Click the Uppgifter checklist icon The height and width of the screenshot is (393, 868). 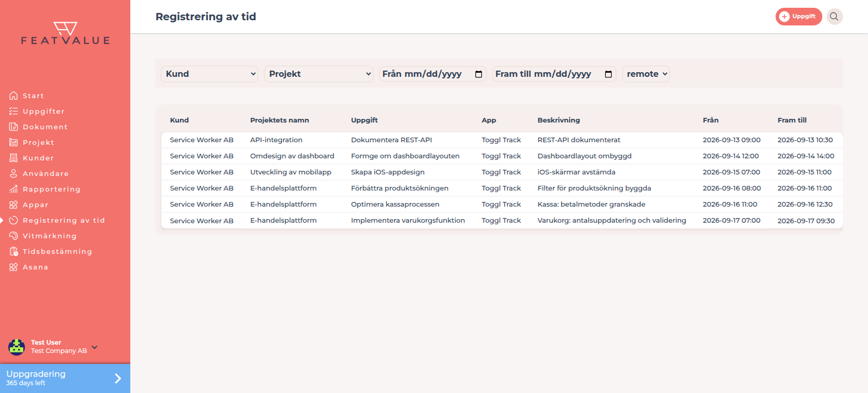(x=13, y=111)
